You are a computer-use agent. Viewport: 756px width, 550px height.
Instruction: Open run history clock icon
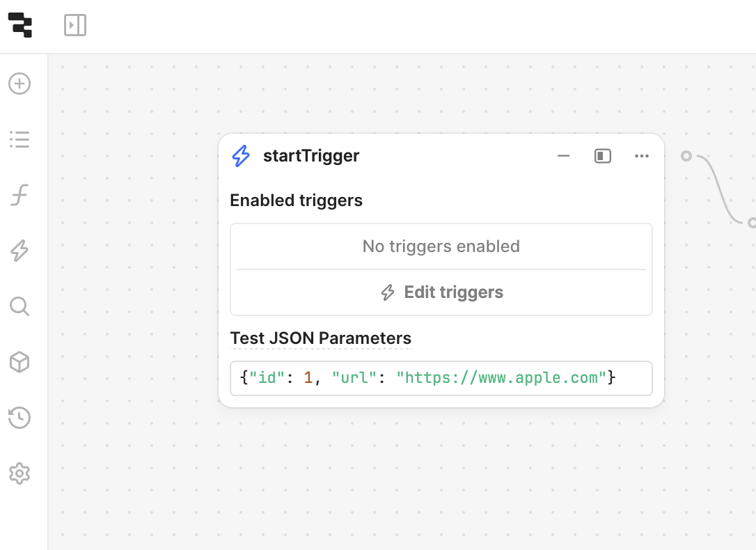coord(19,418)
